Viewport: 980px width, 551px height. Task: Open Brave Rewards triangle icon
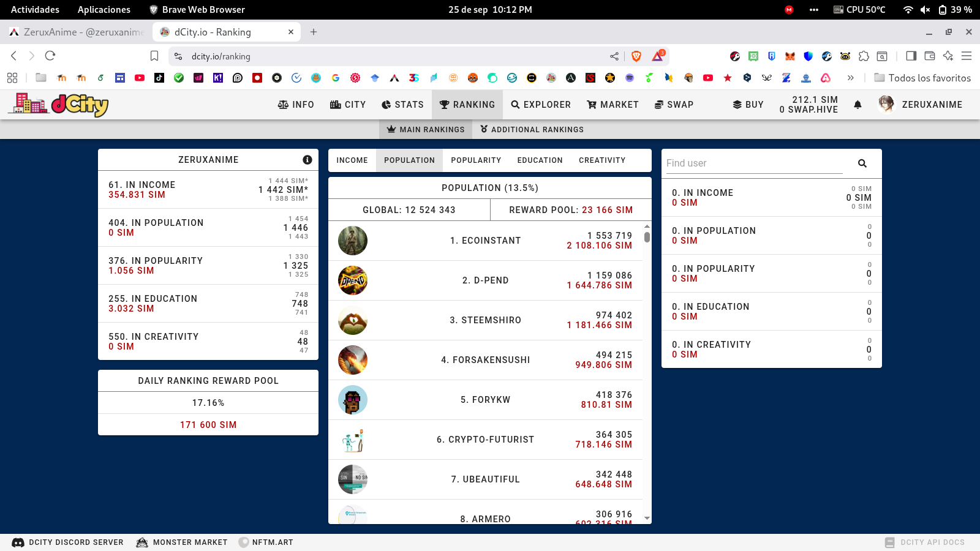point(658,56)
